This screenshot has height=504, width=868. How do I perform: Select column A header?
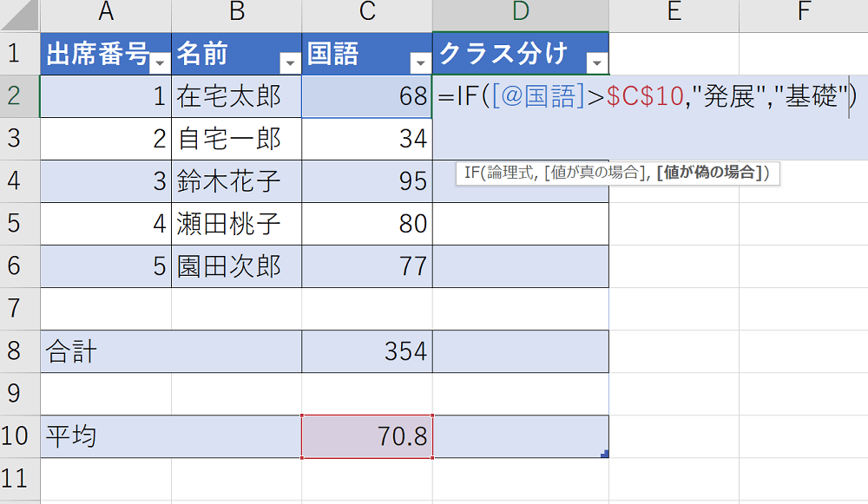(x=106, y=12)
